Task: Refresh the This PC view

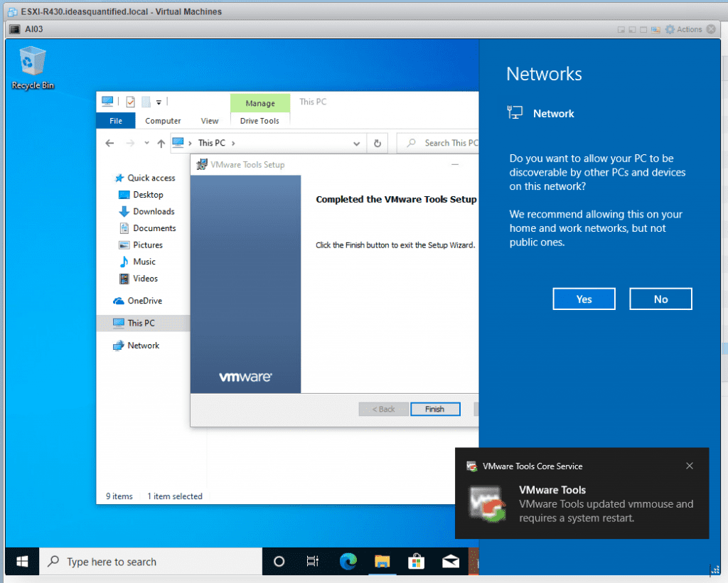Action: tap(378, 144)
